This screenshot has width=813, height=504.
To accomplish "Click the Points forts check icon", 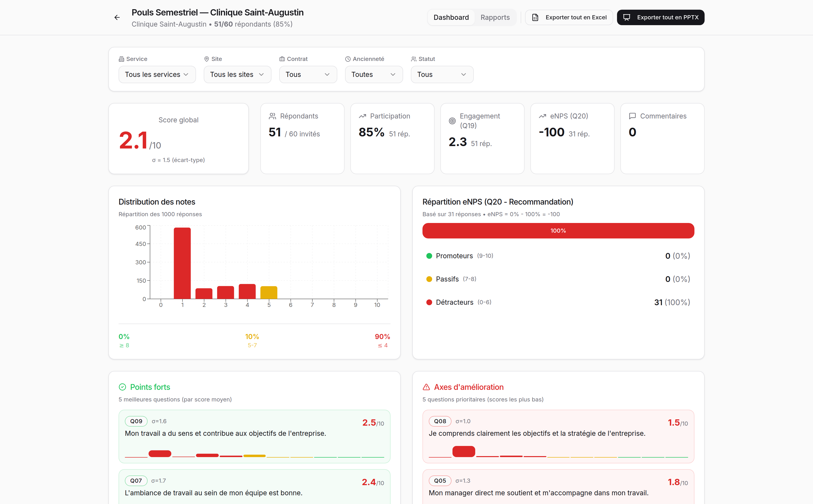I will pyautogui.click(x=122, y=387).
